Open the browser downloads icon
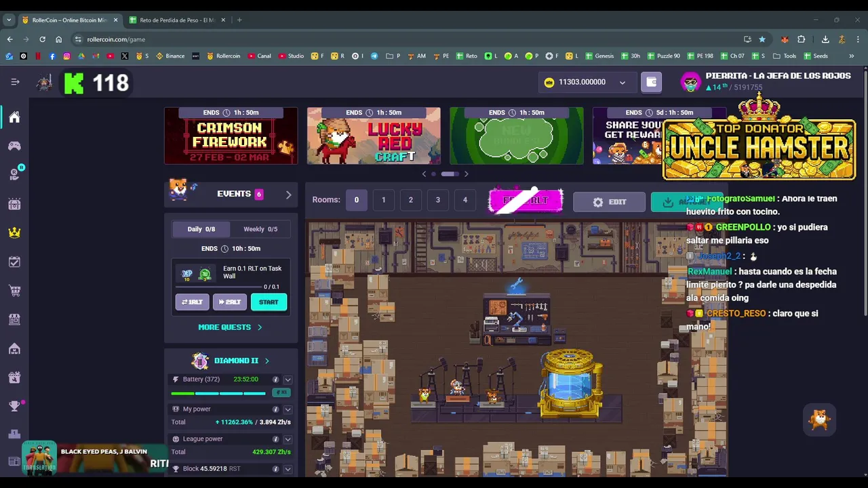This screenshot has height=488, width=868. pos(825,39)
